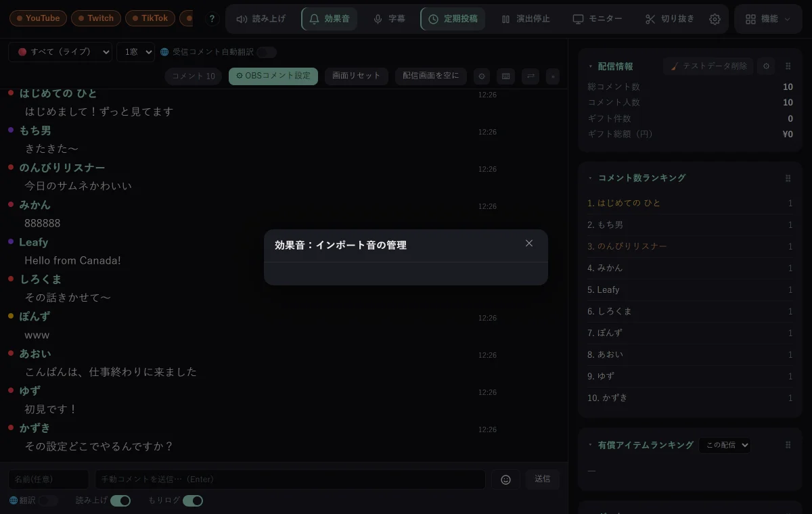Select the YouTube platform pill
The width and height of the screenshot is (812, 514).
[x=38, y=18]
